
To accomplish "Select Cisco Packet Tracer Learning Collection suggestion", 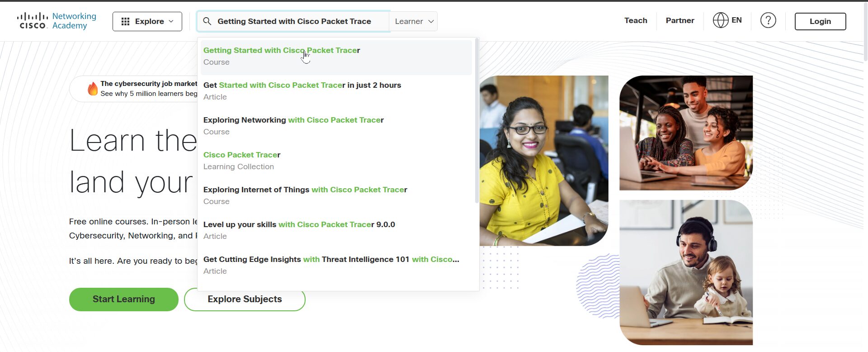I will tap(336, 161).
